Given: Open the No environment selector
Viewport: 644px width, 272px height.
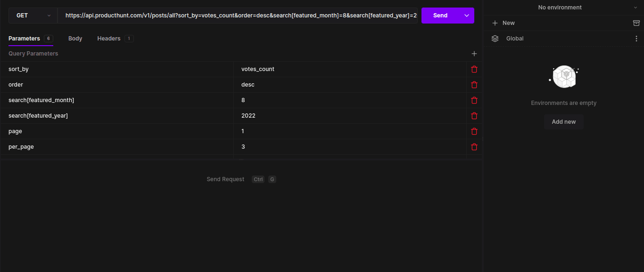Looking at the screenshot, I should [x=563, y=8].
